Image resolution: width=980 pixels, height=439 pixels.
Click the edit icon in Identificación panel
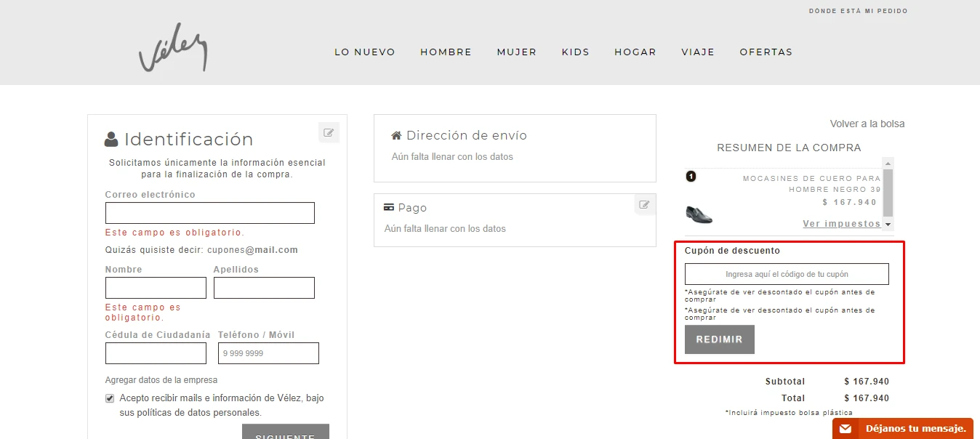pos(329,133)
